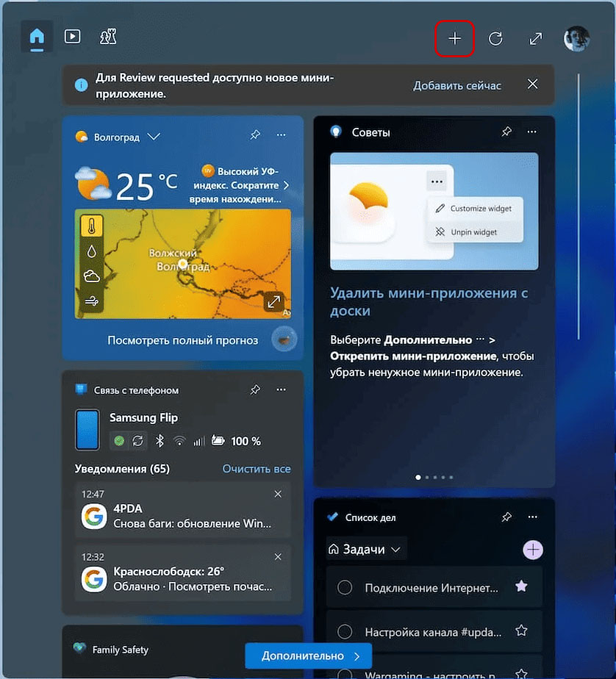Click the plus icon to add widgets
Image resolution: width=616 pixels, height=679 pixels.
[454, 38]
